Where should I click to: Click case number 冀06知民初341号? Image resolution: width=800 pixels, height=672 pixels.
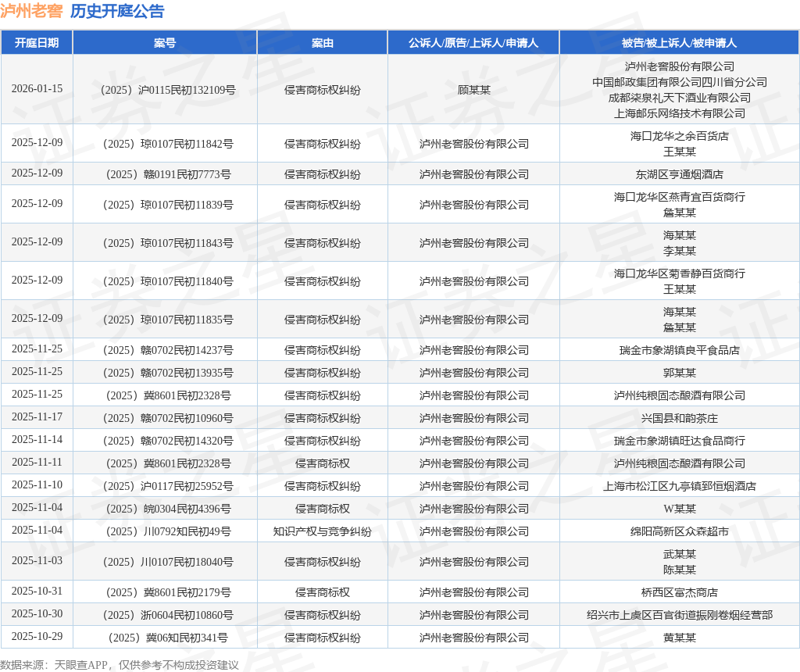(x=168, y=638)
